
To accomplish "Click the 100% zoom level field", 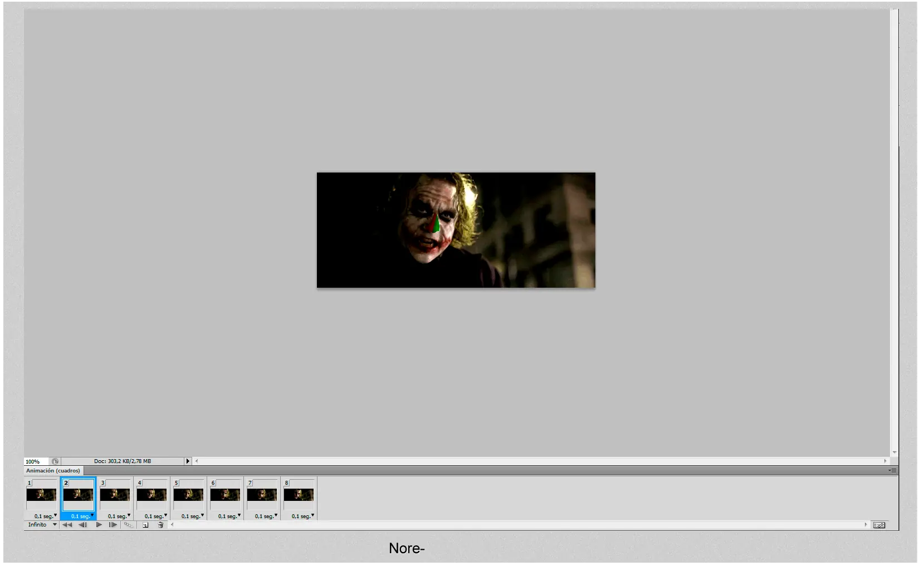I will coord(37,461).
